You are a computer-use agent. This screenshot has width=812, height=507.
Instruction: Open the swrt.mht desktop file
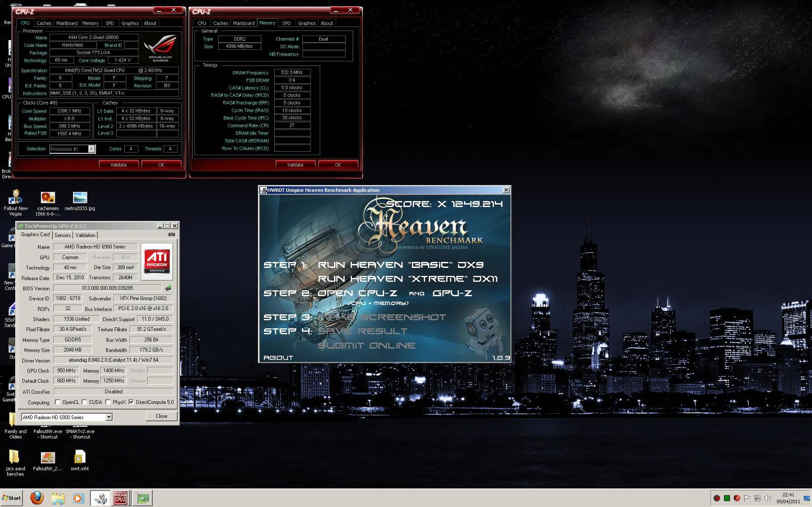[80, 461]
